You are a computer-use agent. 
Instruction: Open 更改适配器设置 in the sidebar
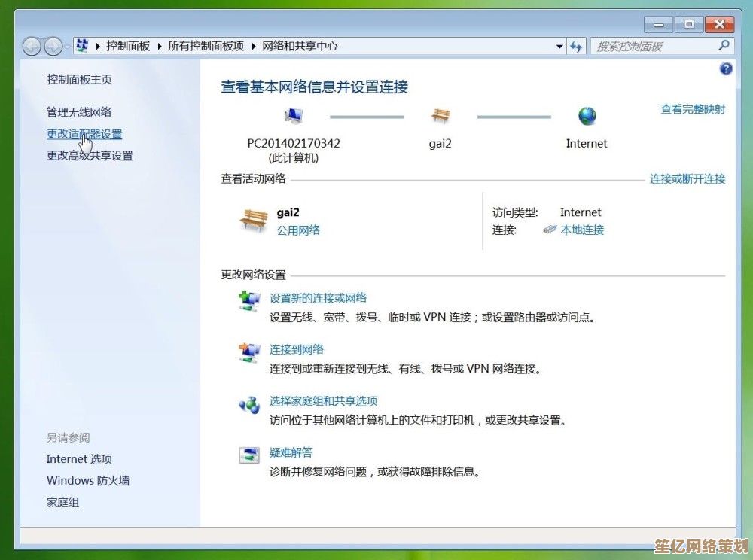84,134
